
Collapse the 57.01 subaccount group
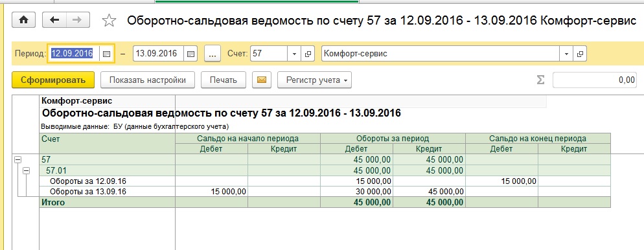click(x=26, y=170)
